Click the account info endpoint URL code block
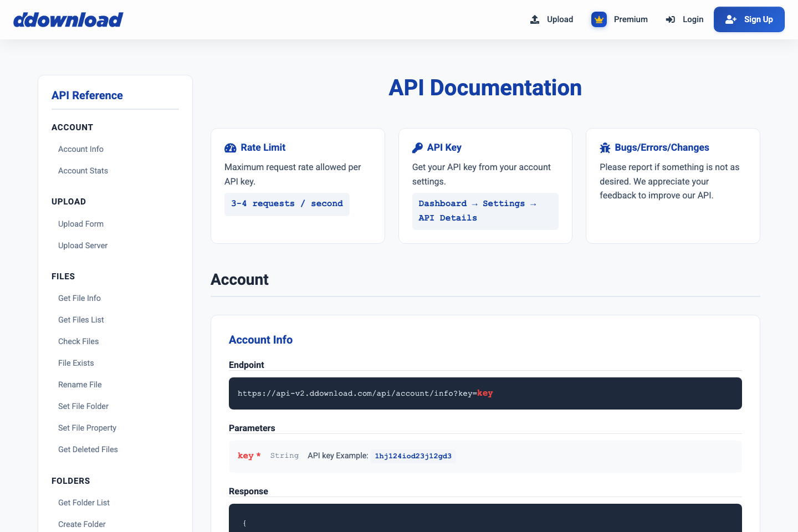Screen dimensions: 798x532 (x=485, y=393)
